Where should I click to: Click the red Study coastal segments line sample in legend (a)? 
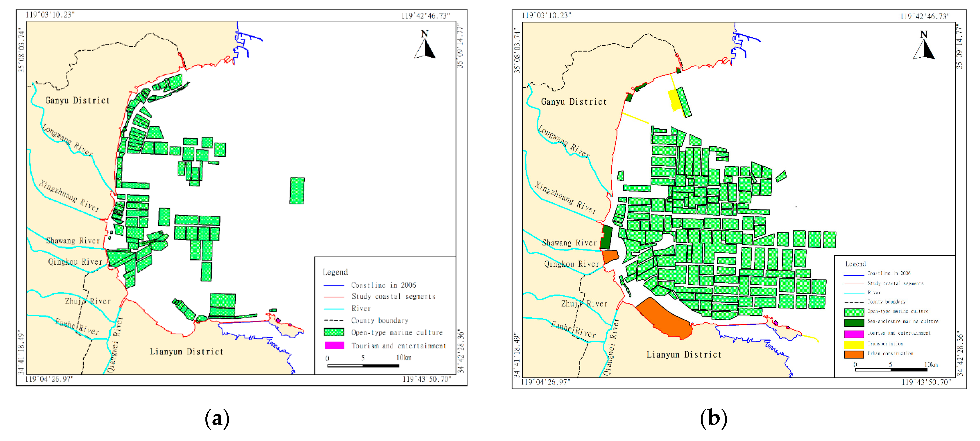point(334,297)
